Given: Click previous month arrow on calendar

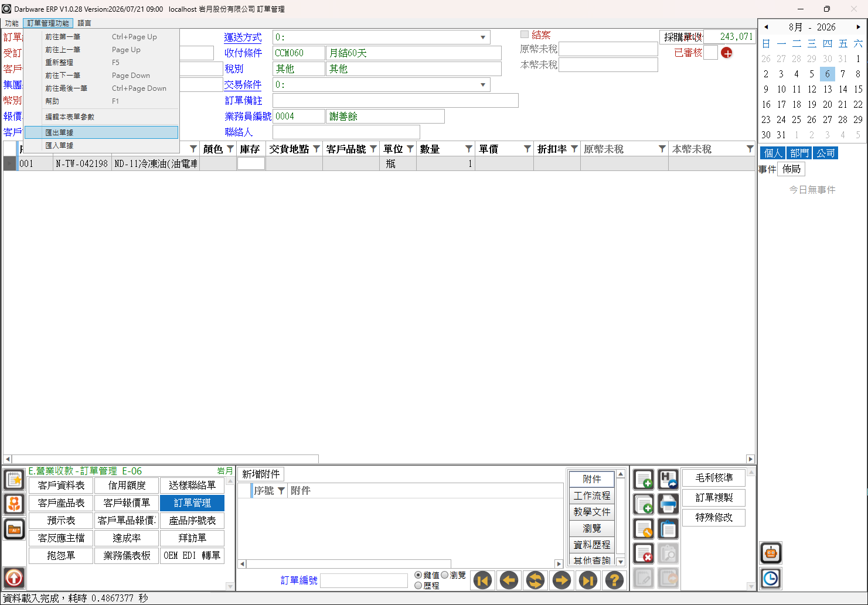Looking at the screenshot, I should tap(766, 27).
